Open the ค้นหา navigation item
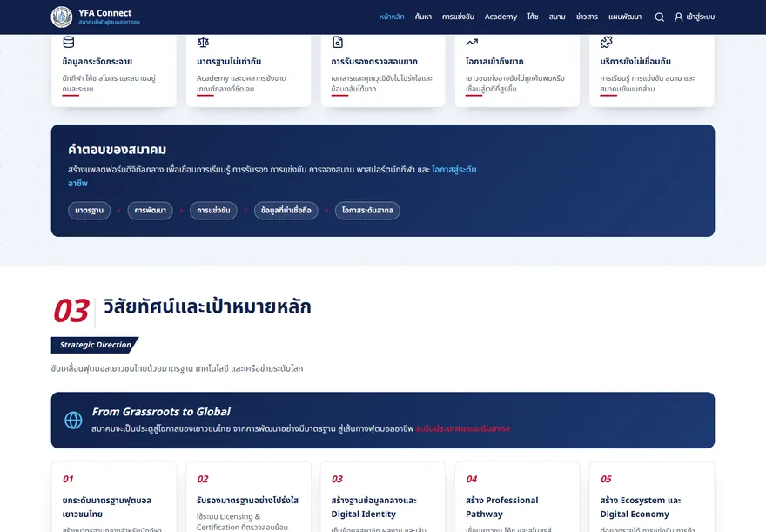 (423, 17)
